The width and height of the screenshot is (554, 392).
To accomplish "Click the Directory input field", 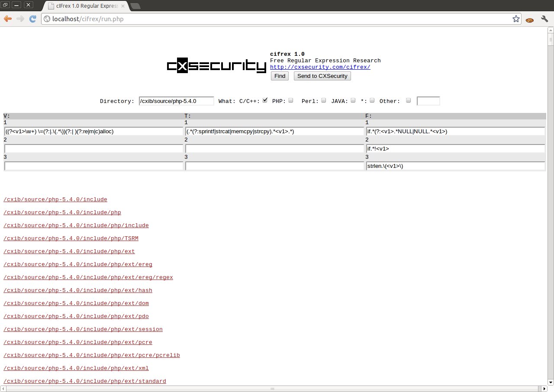I will [x=176, y=101].
